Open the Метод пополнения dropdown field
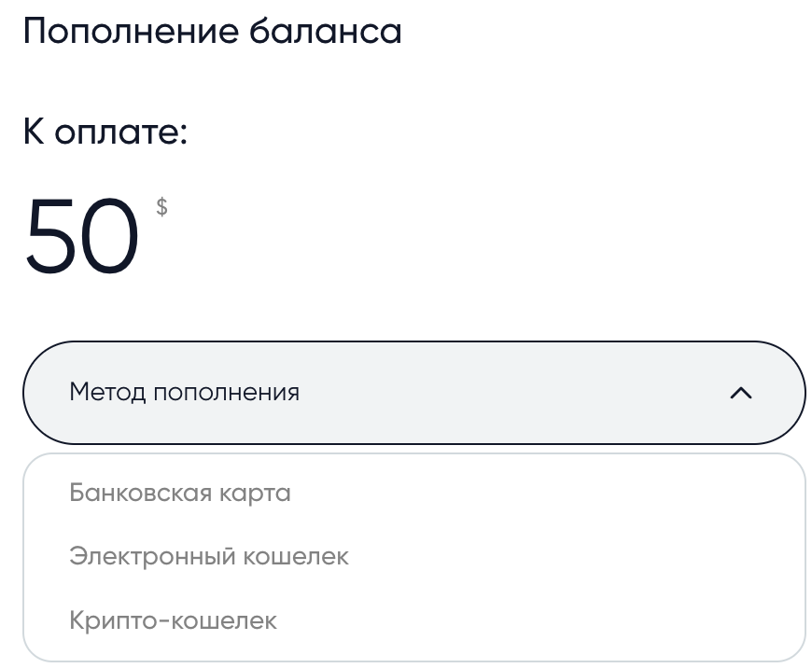812x668 pixels. (x=413, y=393)
